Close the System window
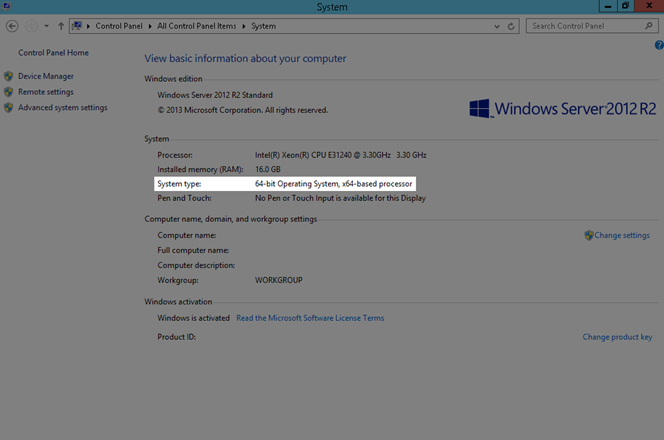664x440 pixels. tap(649, 6)
